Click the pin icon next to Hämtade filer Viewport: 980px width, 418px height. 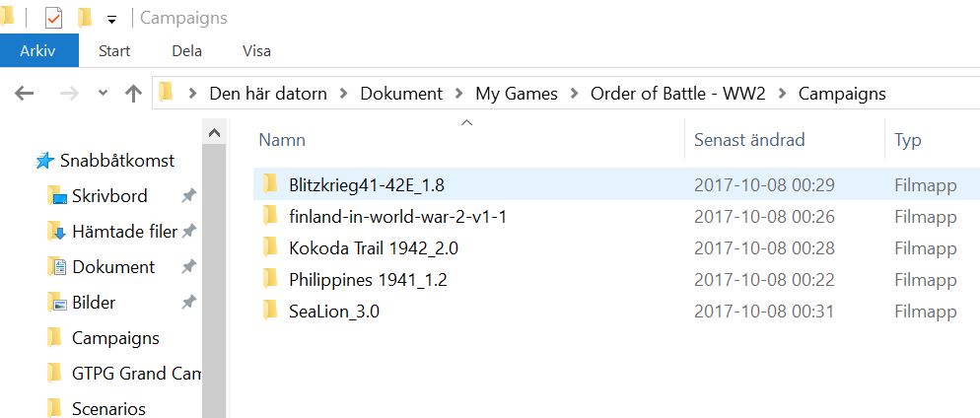coord(188,232)
